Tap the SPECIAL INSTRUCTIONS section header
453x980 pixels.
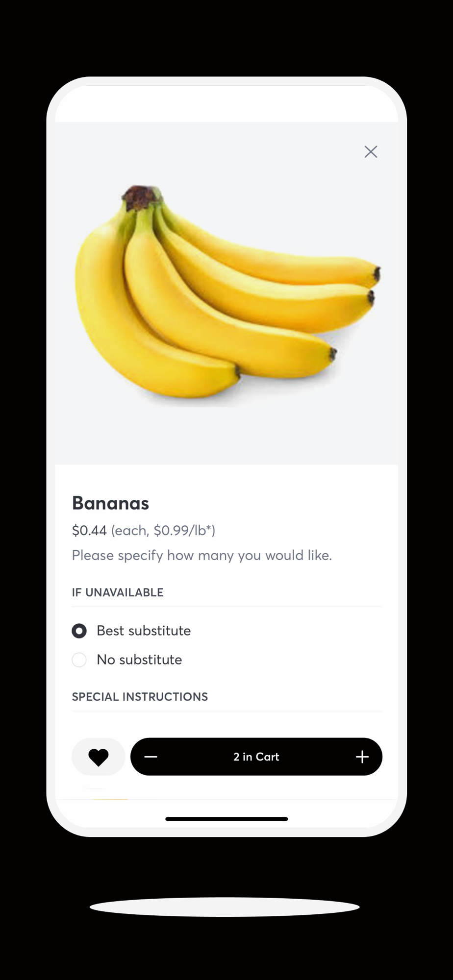point(140,697)
